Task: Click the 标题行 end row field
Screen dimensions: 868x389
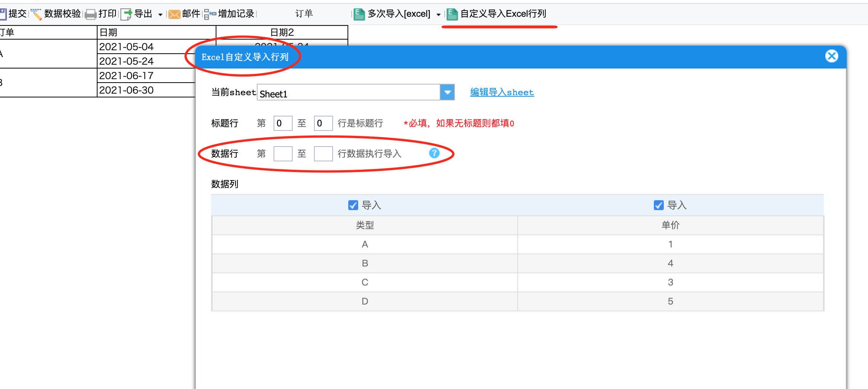Action: [323, 123]
